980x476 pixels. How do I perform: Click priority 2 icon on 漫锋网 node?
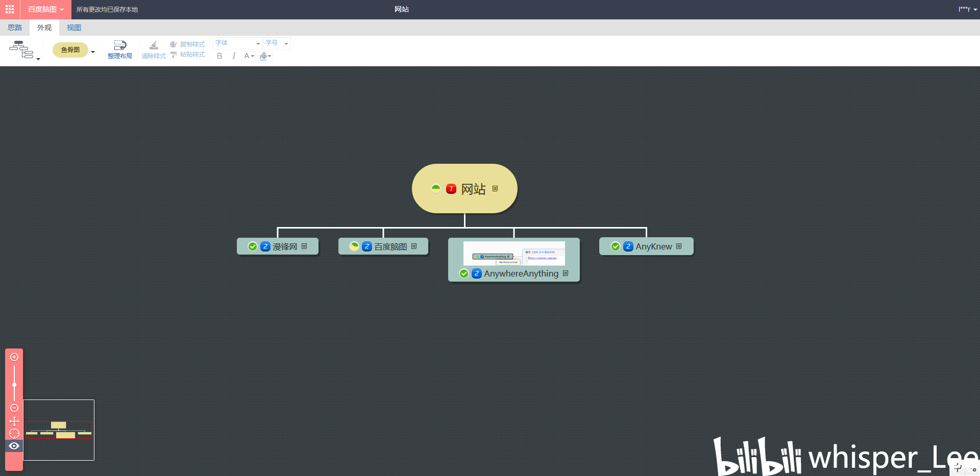(x=265, y=246)
